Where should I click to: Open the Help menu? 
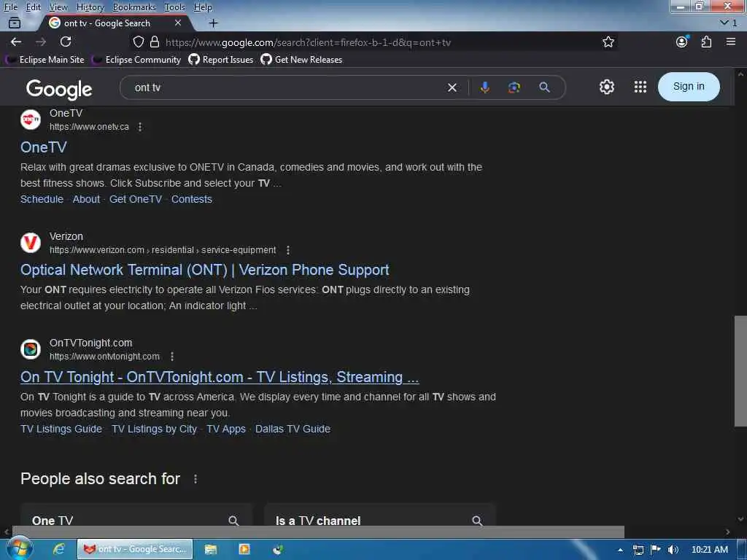pos(203,7)
